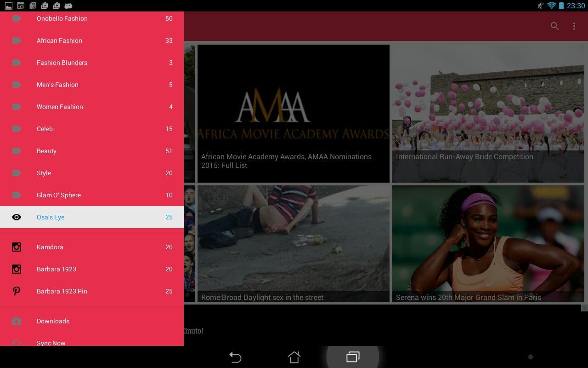Close the ad with the X button
Viewport: 588px width, 368px height.
click(584, 308)
